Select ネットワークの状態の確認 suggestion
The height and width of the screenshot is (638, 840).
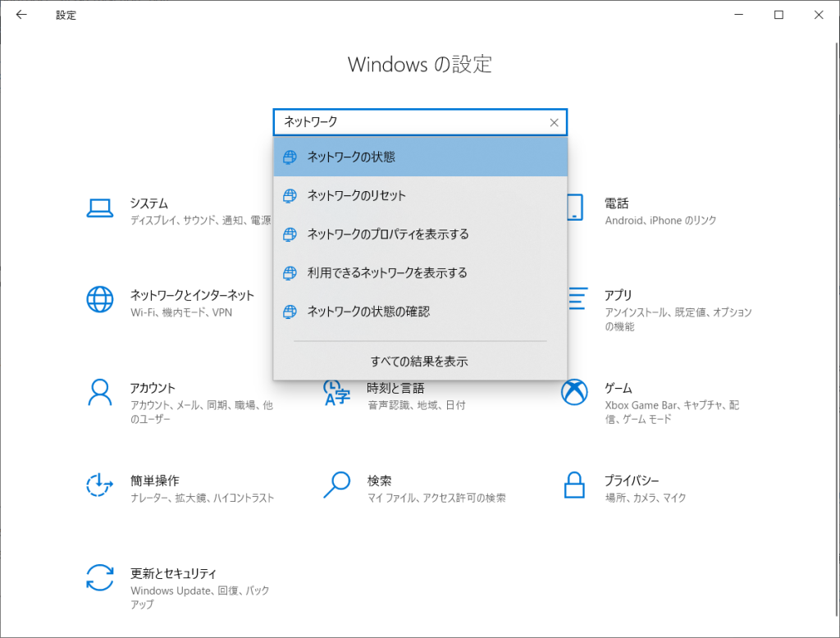(x=420, y=312)
